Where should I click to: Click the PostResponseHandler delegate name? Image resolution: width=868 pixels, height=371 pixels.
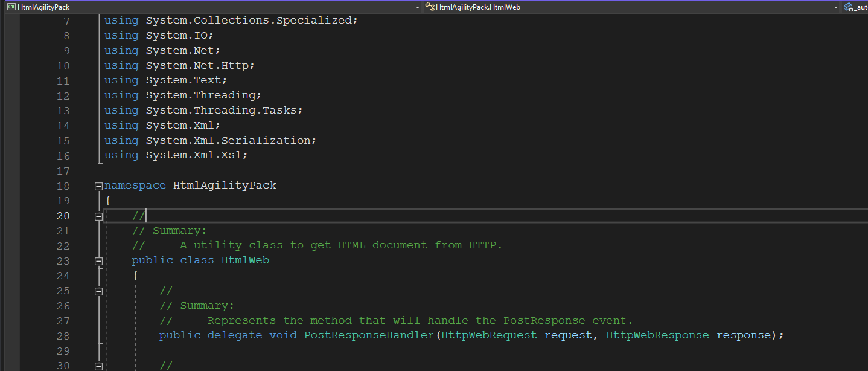pyautogui.click(x=369, y=335)
